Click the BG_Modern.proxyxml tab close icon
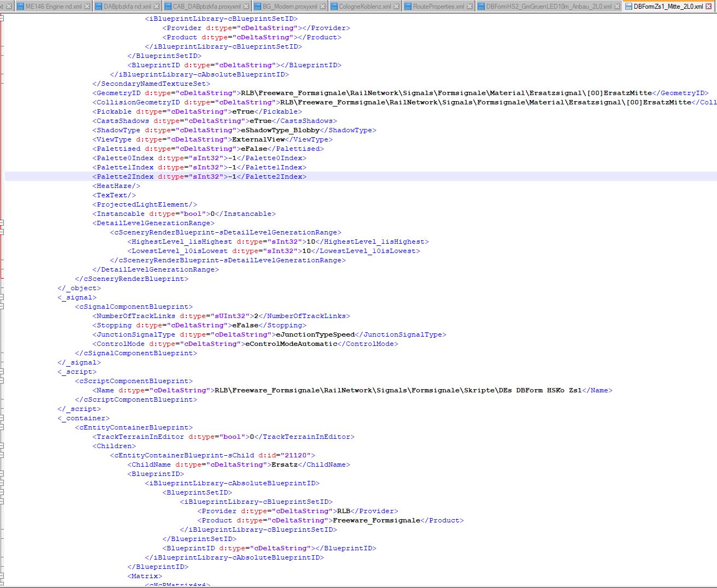This screenshot has height=588, width=717. pos(323,7)
